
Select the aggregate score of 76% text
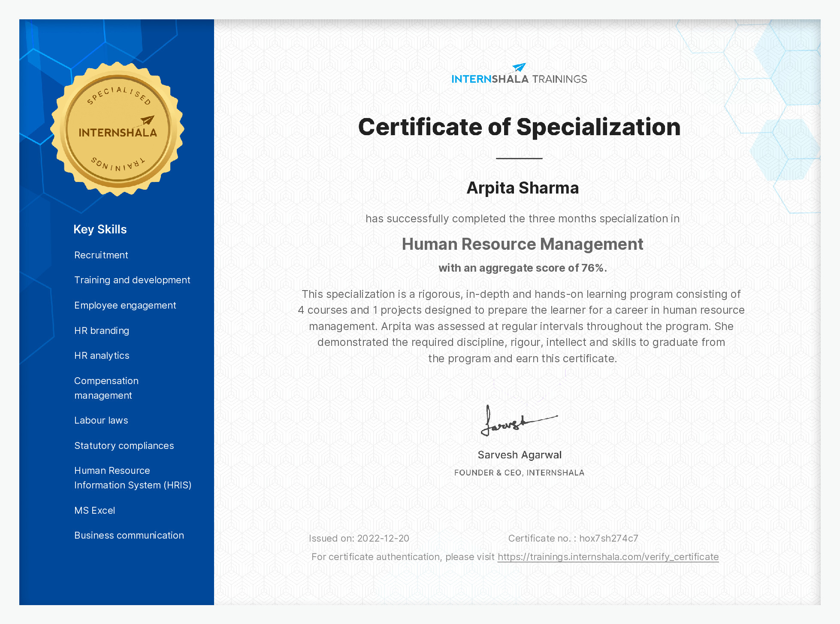click(522, 267)
